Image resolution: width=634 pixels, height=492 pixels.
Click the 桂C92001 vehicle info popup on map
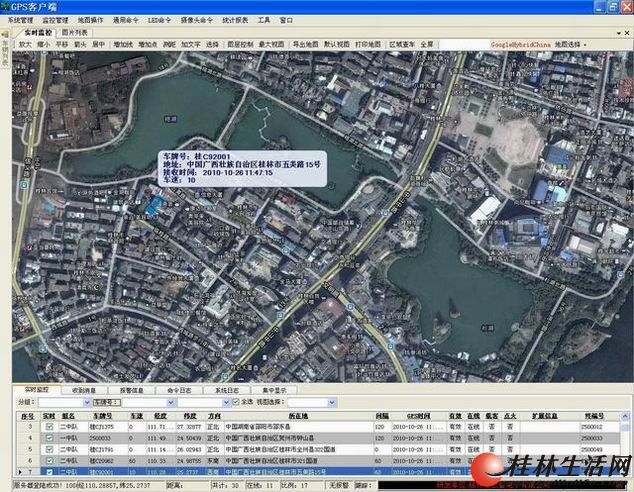pyautogui.click(x=242, y=169)
